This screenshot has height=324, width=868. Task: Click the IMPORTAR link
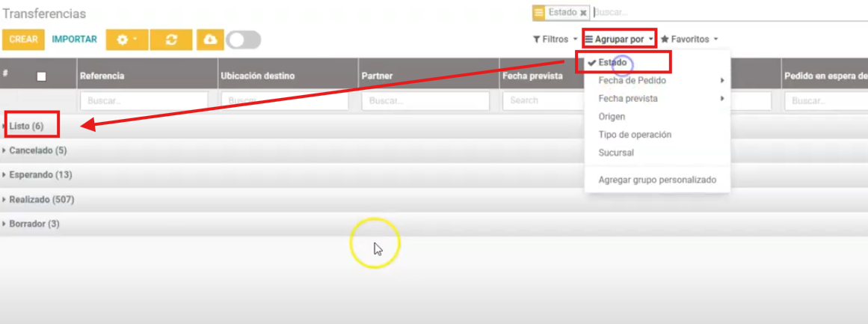click(x=75, y=40)
